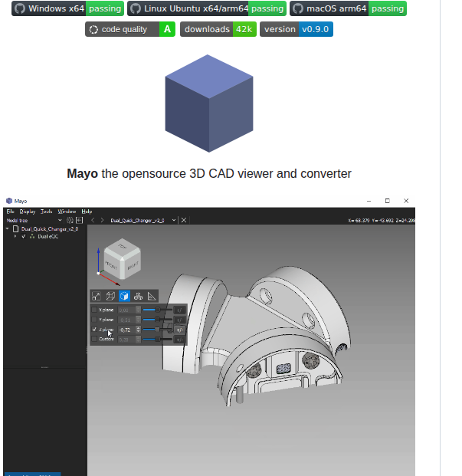Image resolution: width=462 pixels, height=476 pixels.
Task: Enable the Custom plane checkbox
Action: pos(94,339)
